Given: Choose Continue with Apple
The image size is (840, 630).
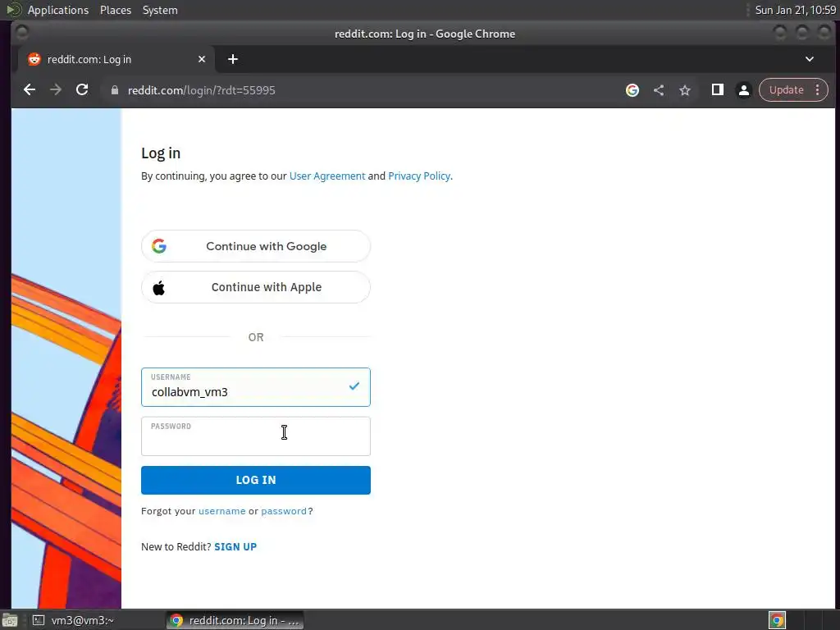Looking at the screenshot, I should click(x=256, y=287).
